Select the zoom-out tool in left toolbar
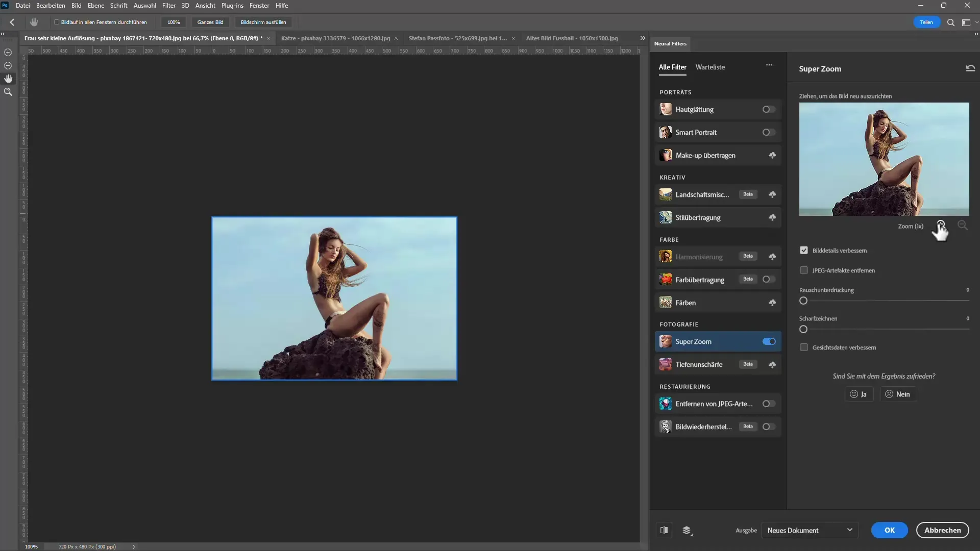Image resolution: width=980 pixels, height=551 pixels. (x=8, y=66)
